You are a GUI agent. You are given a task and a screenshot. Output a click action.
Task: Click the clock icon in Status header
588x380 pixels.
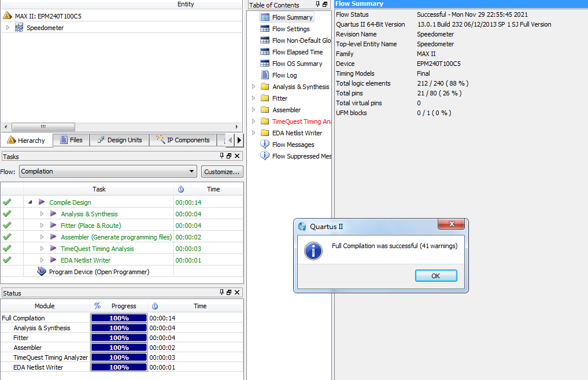155,306
